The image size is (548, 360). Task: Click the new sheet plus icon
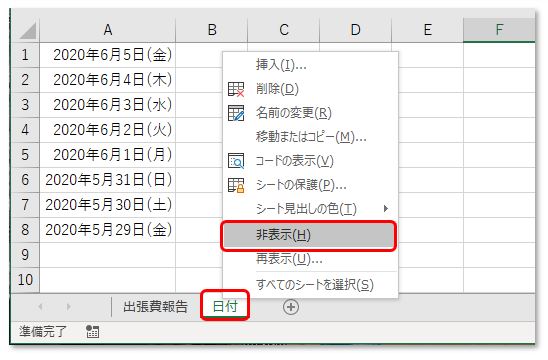(x=291, y=307)
